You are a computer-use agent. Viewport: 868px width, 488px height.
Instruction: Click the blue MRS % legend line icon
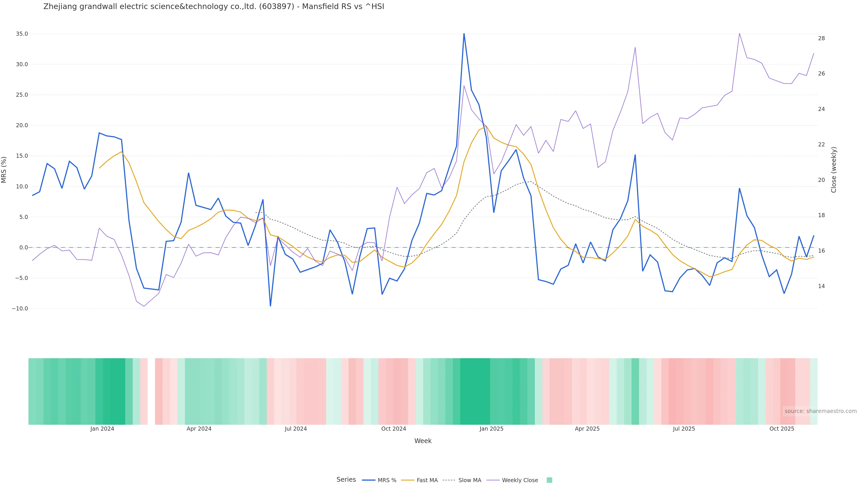[x=369, y=480]
